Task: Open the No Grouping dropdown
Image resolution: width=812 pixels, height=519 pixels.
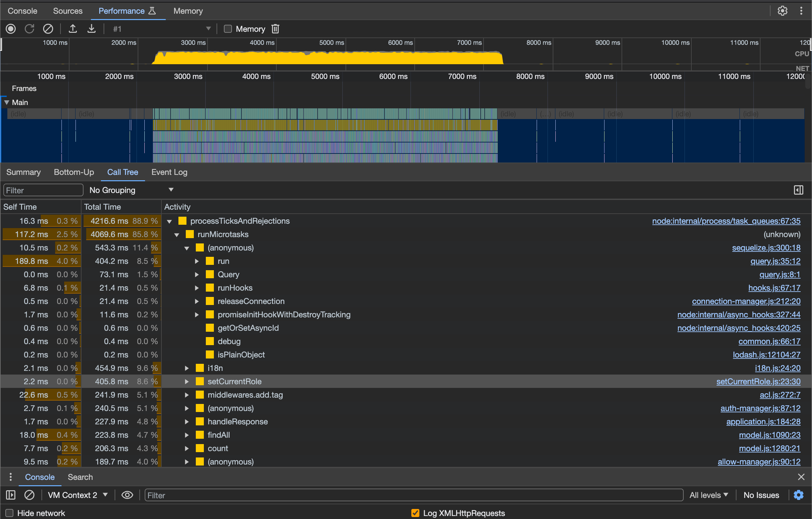Action: click(130, 190)
